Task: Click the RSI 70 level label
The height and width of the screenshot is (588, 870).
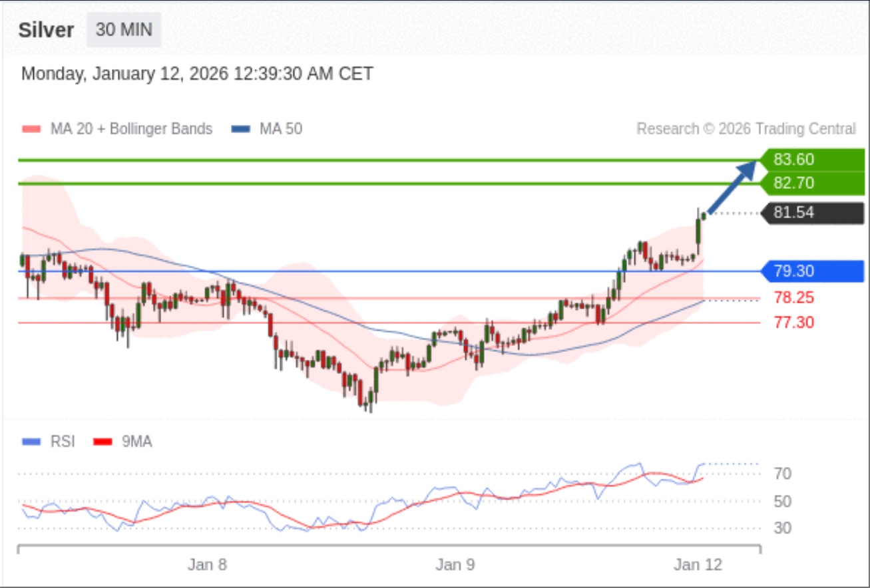Action: point(783,474)
